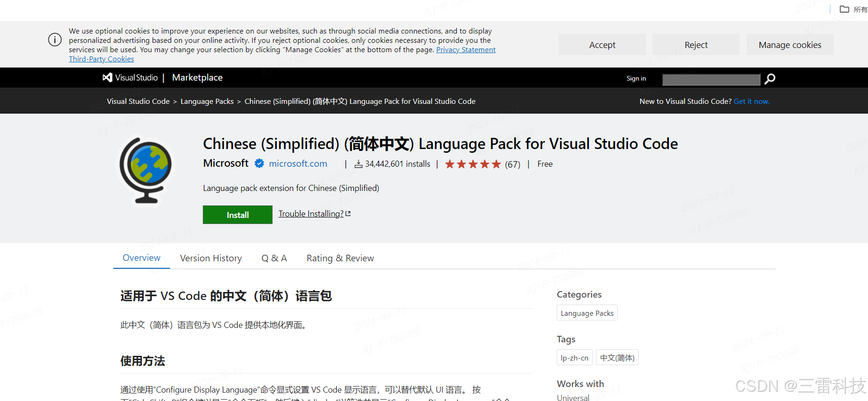Click the '适用于 VS Code 的中文' heading

(x=226, y=296)
